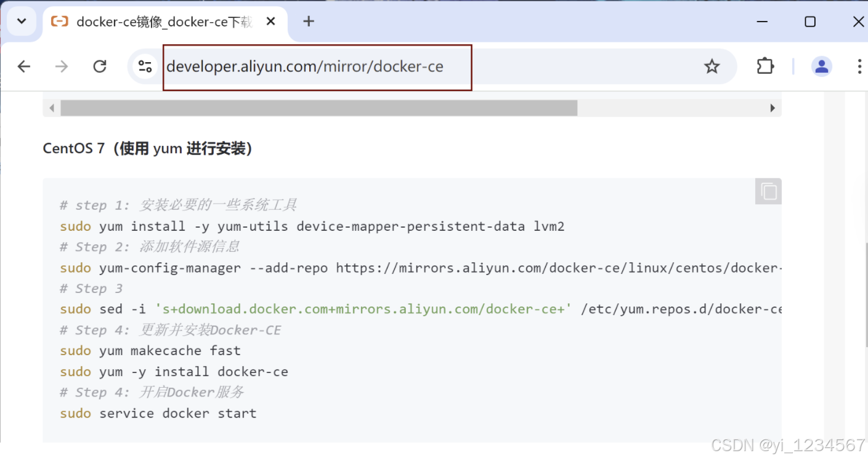Open a new browser tab
This screenshot has height=461, width=868.
pyautogui.click(x=309, y=22)
